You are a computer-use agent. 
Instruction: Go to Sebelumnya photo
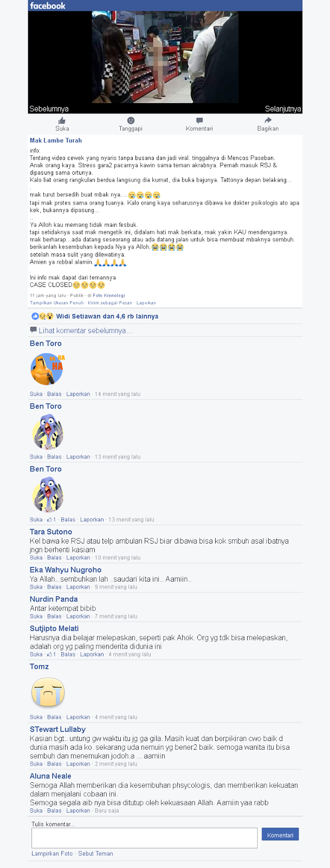coord(49,108)
